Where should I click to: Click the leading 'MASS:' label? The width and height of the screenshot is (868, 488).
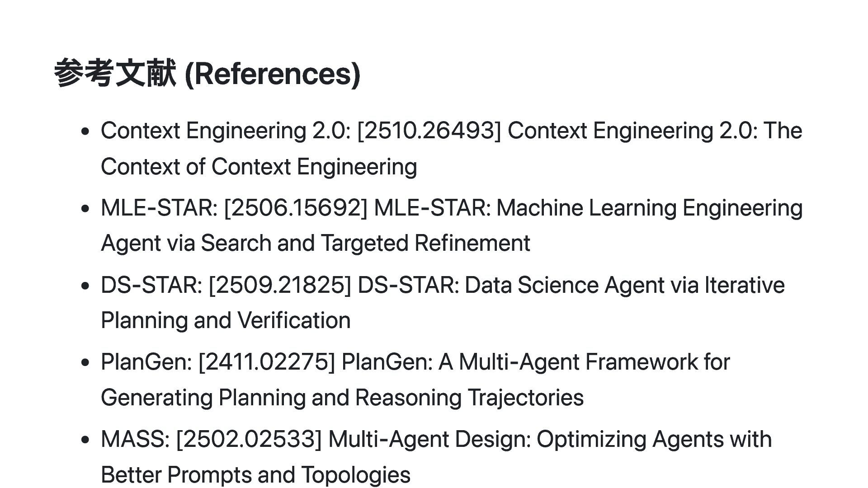click(135, 439)
